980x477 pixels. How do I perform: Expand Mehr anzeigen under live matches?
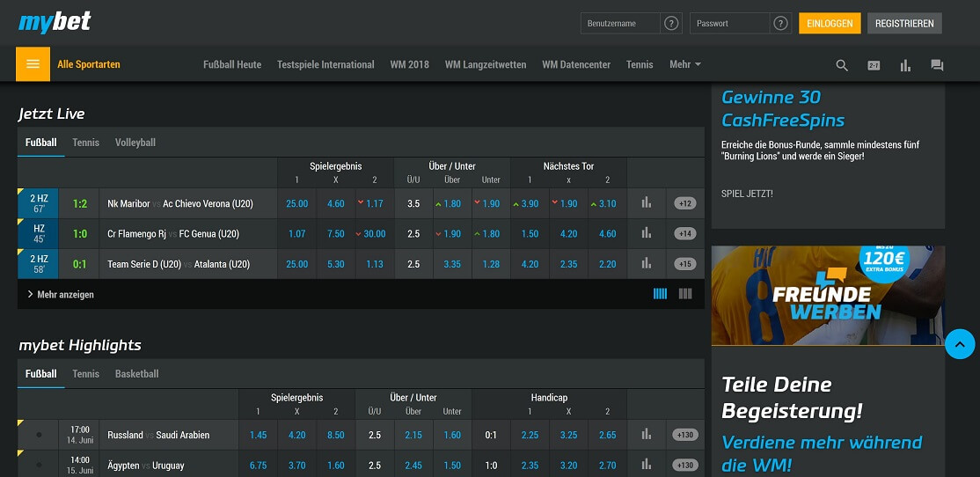click(60, 295)
